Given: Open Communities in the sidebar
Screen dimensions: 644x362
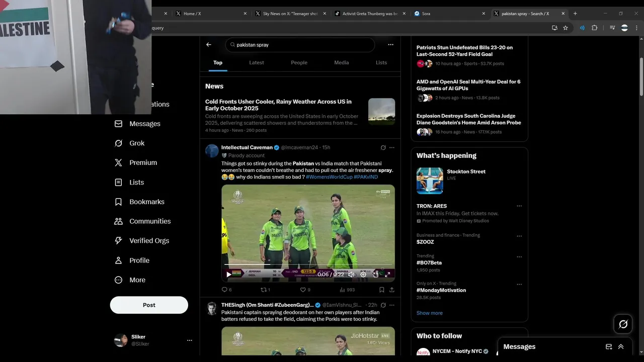Looking at the screenshot, I should (142, 221).
